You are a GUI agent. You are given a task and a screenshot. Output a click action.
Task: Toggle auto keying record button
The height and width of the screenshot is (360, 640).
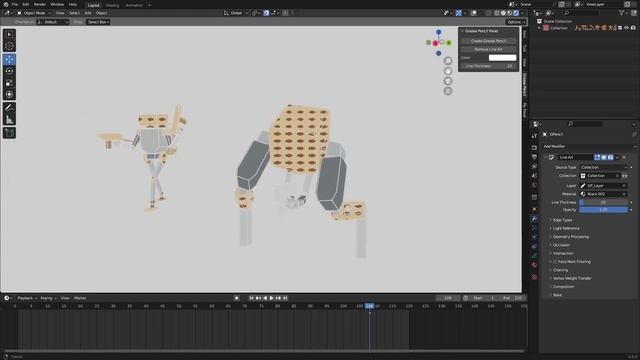236,298
